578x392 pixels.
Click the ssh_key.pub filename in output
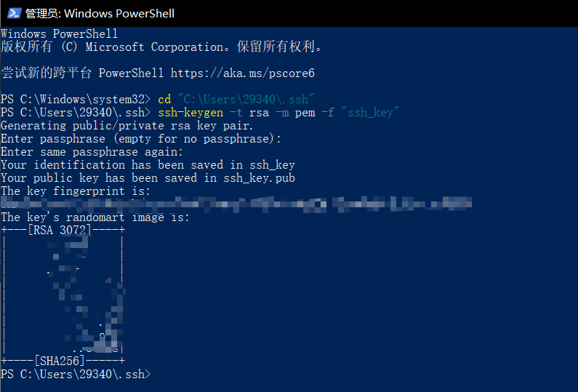pos(259,178)
